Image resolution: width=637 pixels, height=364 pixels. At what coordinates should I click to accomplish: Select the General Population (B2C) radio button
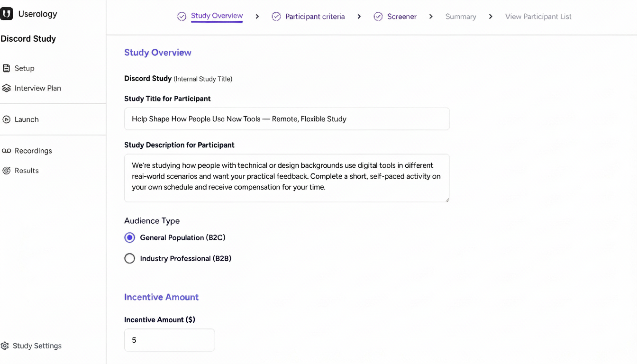[x=129, y=237]
